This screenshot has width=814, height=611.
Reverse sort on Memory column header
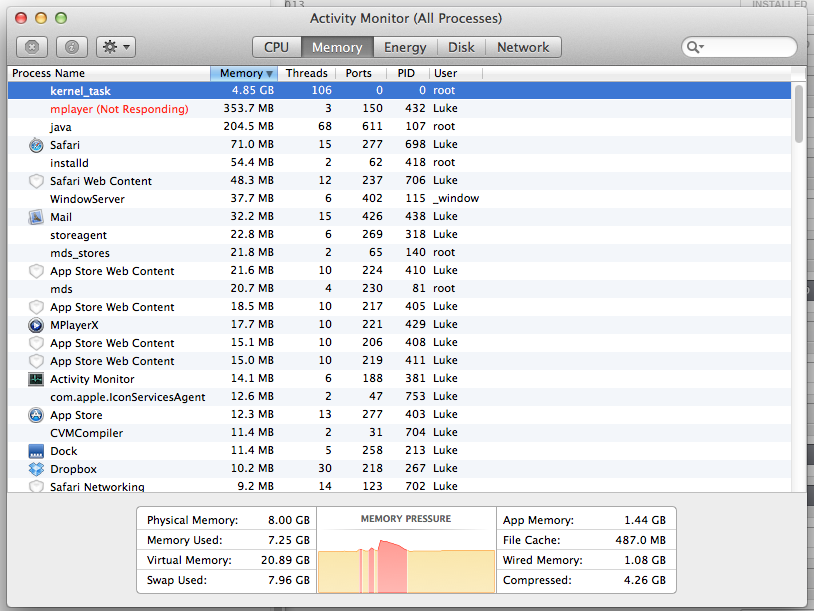[x=244, y=73]
